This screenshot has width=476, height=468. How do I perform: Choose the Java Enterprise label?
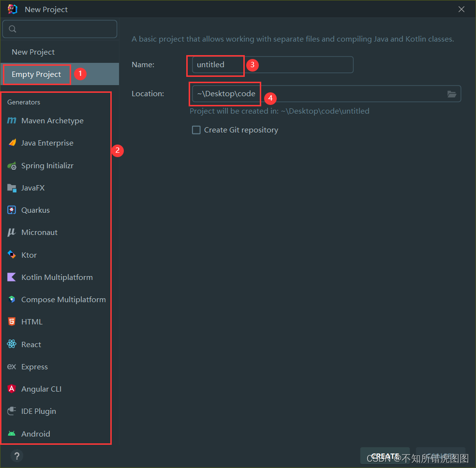(x=47, y=143)
